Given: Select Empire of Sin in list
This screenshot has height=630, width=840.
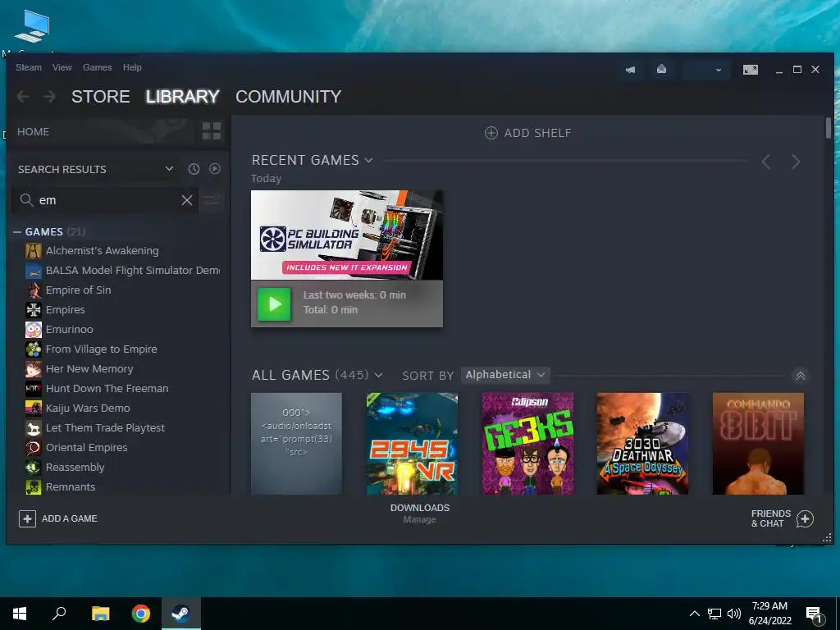Looking at the screenshot, I should [x=78, y=290].
